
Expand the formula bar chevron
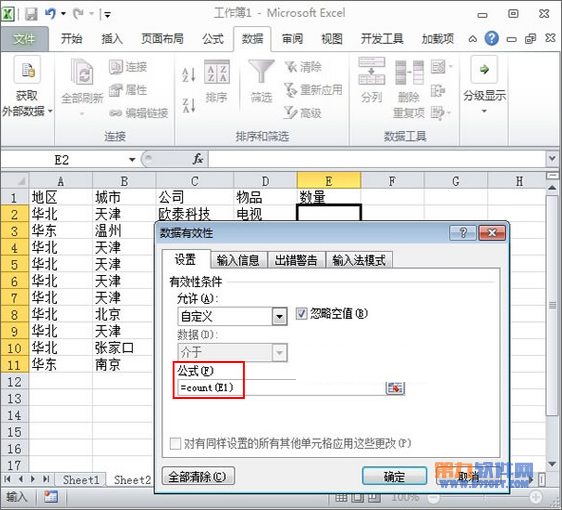[552, 158]
